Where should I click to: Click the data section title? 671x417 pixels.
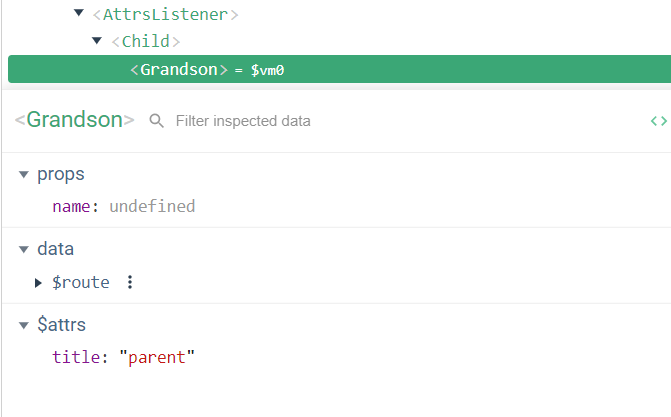click(x=56, y=249)
